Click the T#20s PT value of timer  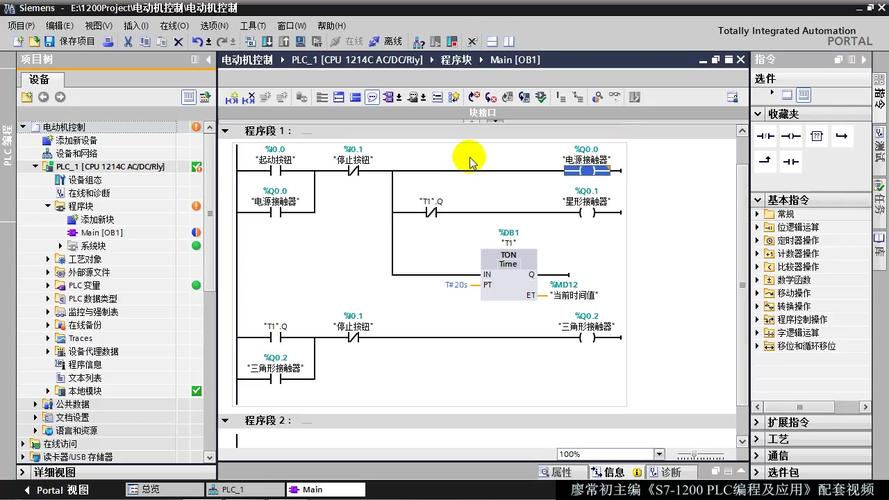(456, 285)
